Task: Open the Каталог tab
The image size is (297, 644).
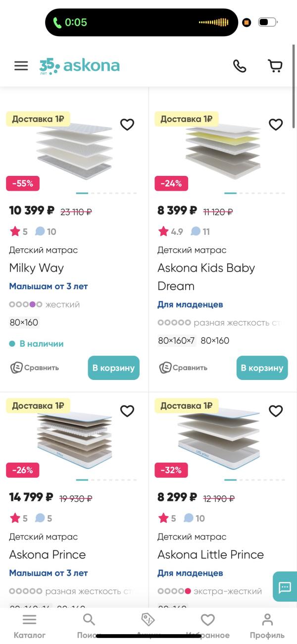Action: pos(30,626)
